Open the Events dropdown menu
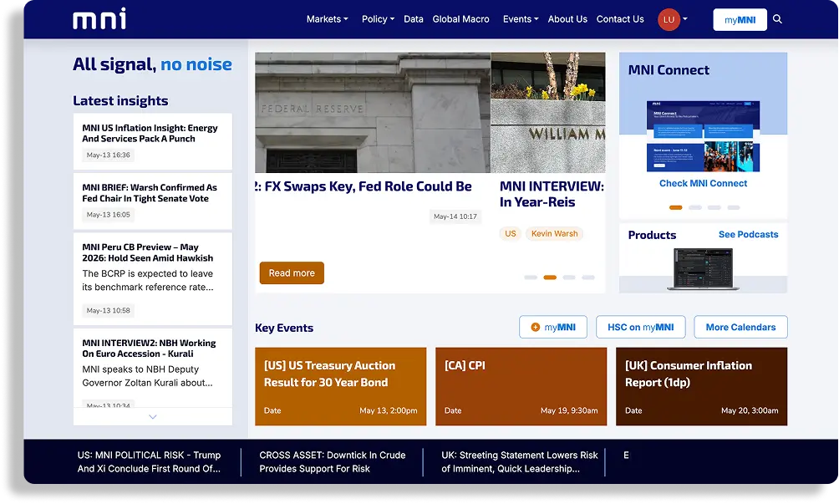This screenshot has height=504, width=839. click(520, 19)
